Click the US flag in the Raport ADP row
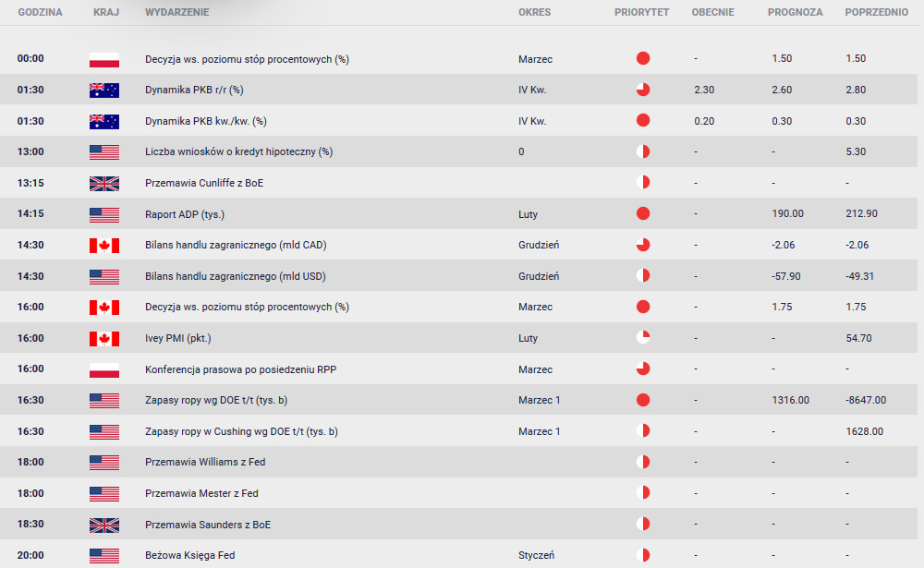924x568 pixels. (104, 214)
